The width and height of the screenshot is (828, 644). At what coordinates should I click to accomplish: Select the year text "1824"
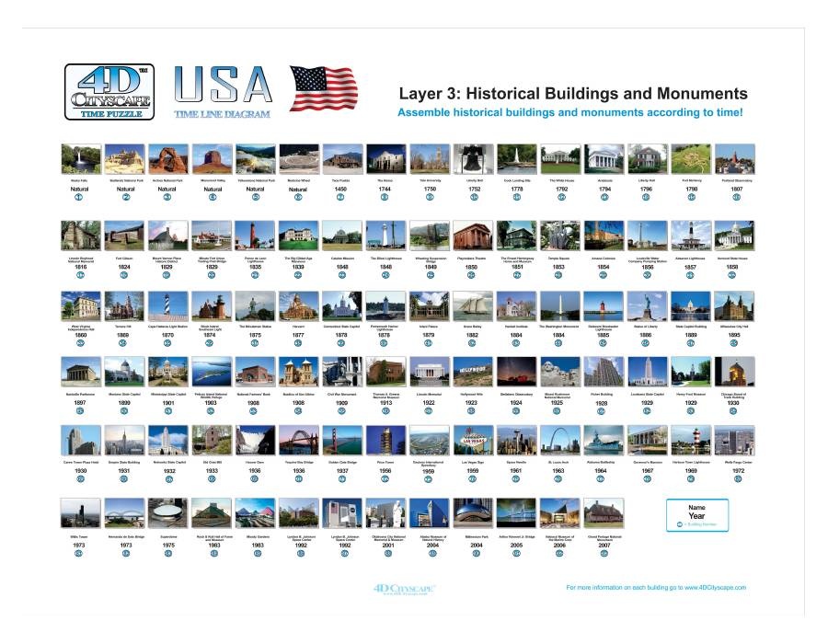coord(123,267)
